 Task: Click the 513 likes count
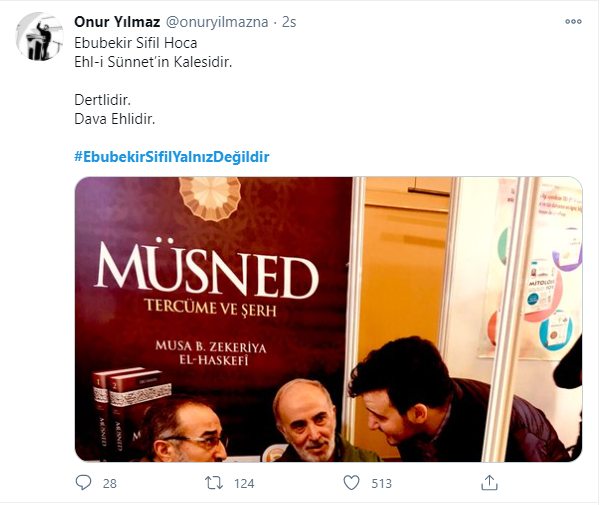pos(381,484)
